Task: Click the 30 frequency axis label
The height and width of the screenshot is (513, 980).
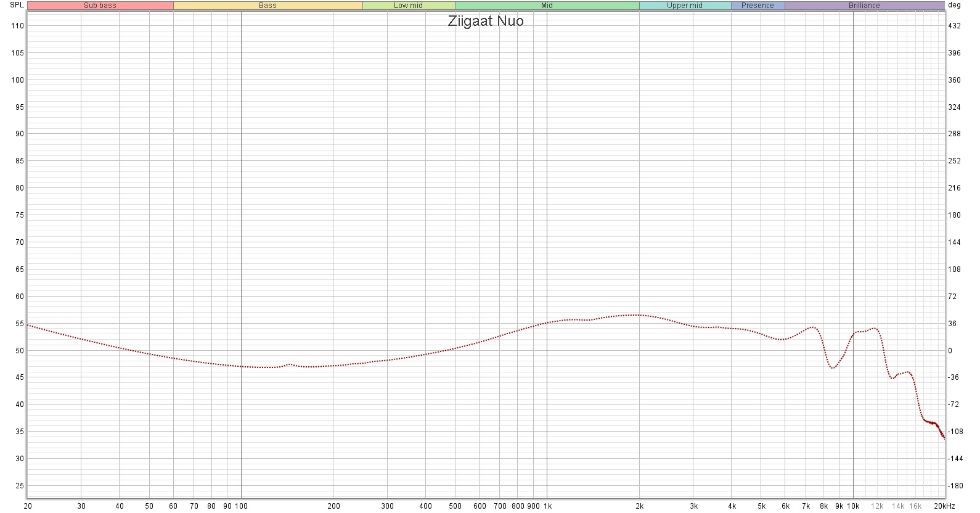Action: (81, 506)
